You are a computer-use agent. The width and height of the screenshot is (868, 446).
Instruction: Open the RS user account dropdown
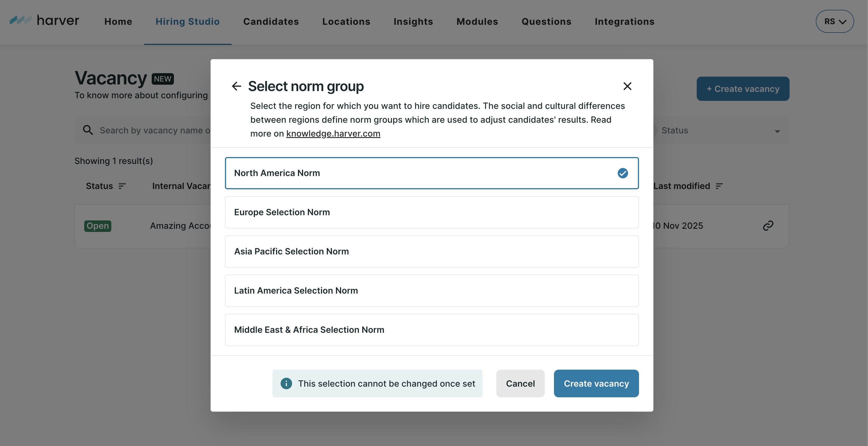pyautogui.click(x=834, y=22)
